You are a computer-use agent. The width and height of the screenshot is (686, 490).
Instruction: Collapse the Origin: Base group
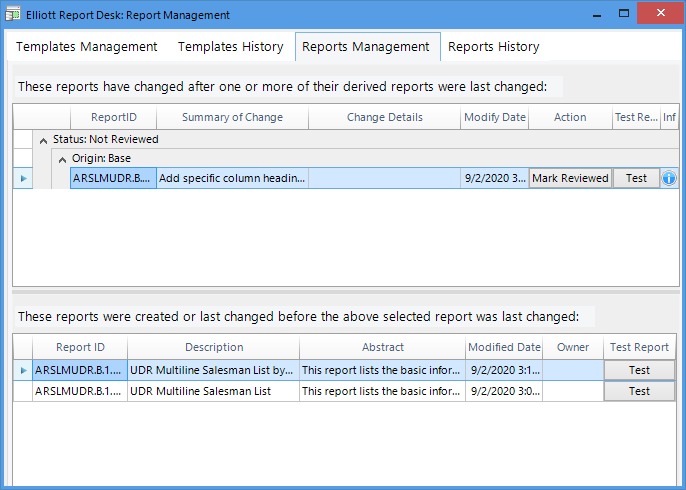click(x=62, y=159)
